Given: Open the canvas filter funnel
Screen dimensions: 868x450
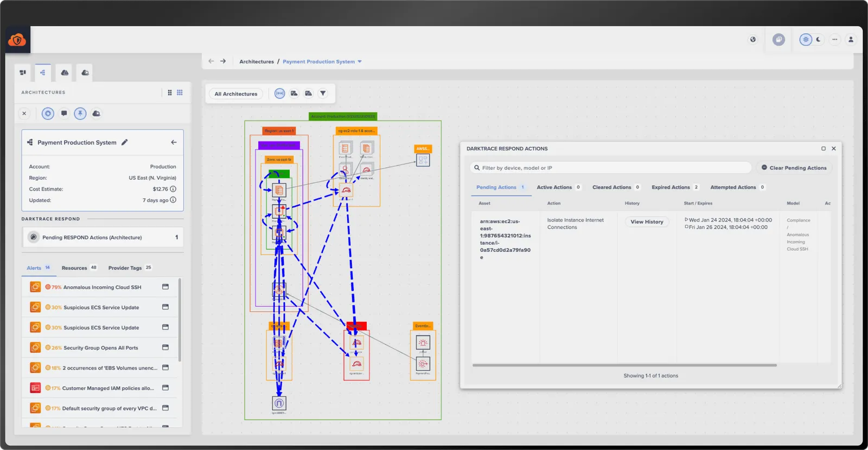Looking at the screenshot, I should [x=323, y=93].
